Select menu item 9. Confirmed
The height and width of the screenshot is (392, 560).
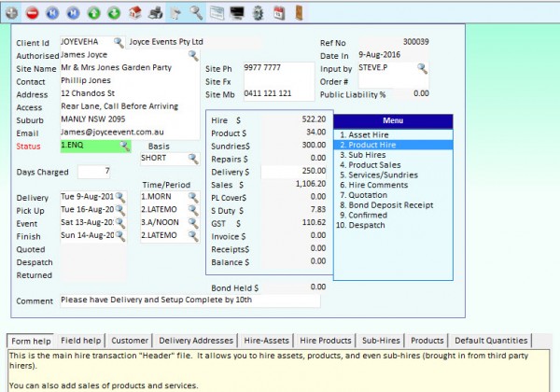(393, 215)
